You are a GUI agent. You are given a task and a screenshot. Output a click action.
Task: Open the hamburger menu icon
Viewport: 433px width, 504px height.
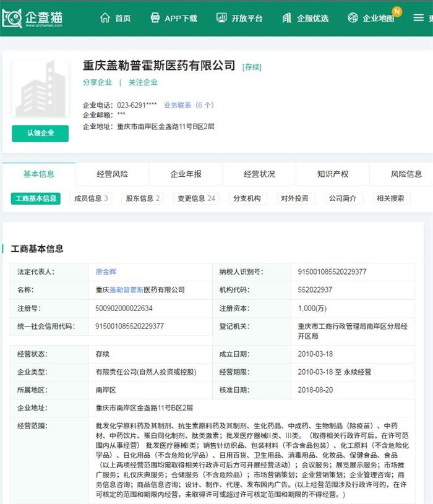click(418, 18)
